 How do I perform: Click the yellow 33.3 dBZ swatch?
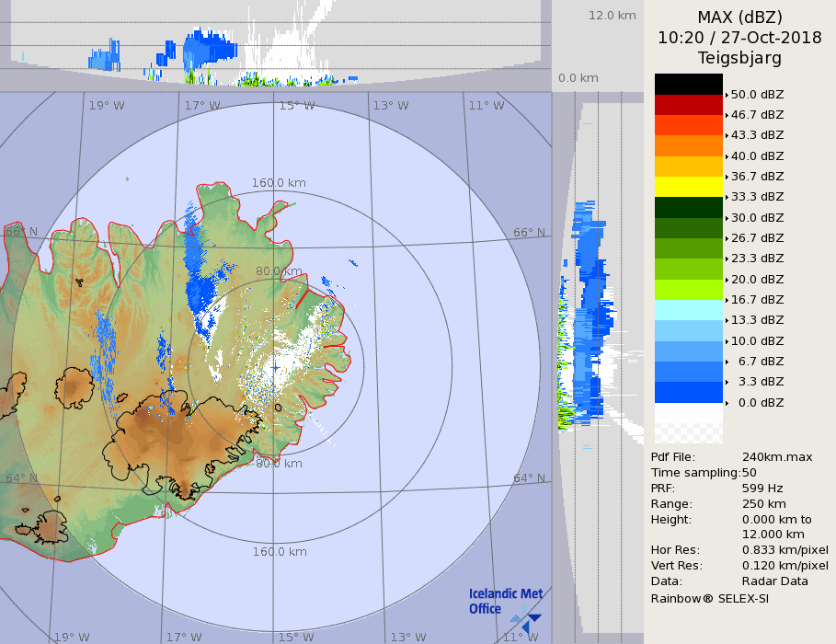click(x=688, y=187)
